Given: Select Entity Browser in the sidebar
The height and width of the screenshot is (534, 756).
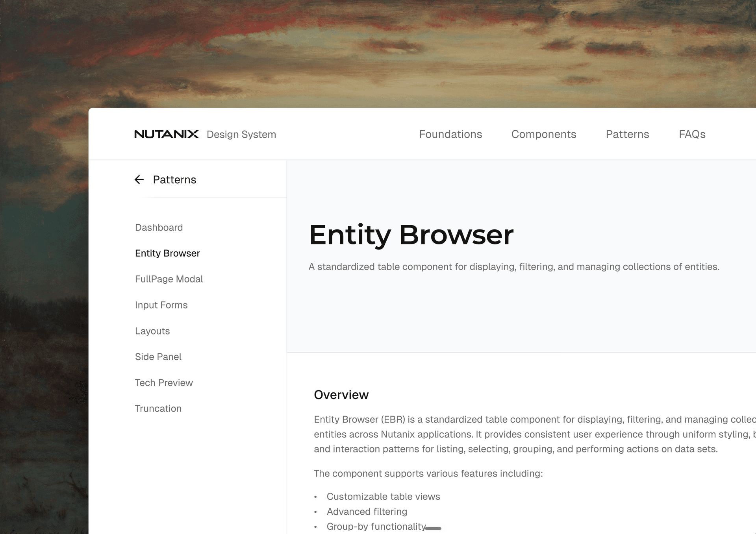Looking at the screenshot, I should tap(167, 253).
